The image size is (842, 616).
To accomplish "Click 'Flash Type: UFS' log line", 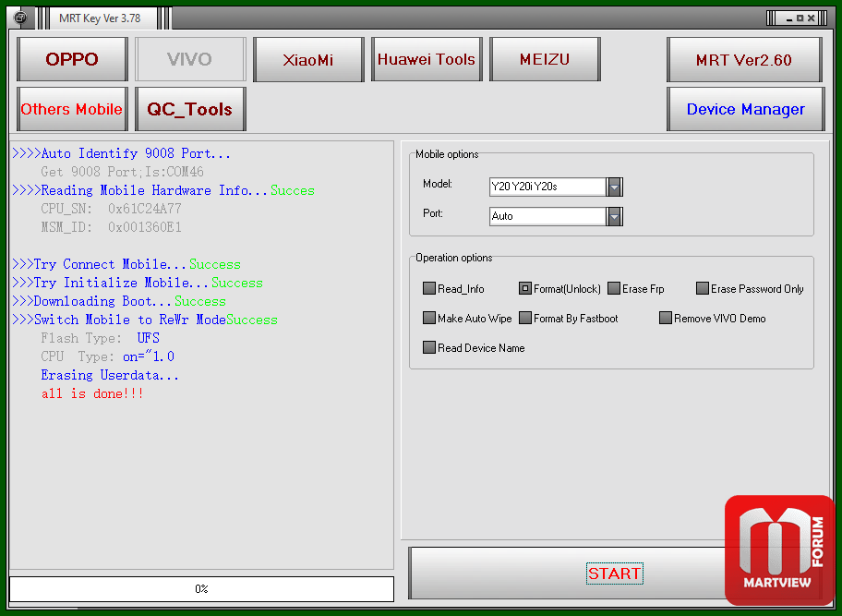I will tap(100, 338).
